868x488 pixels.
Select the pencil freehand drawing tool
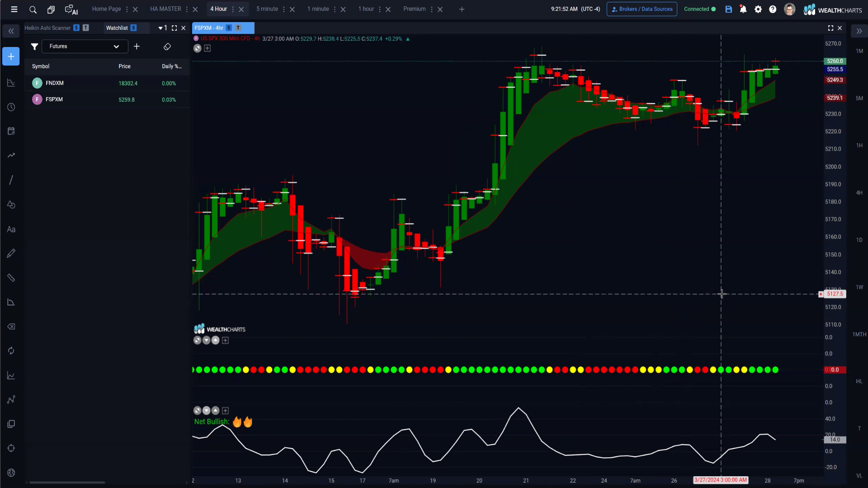(x=11, y=253)
